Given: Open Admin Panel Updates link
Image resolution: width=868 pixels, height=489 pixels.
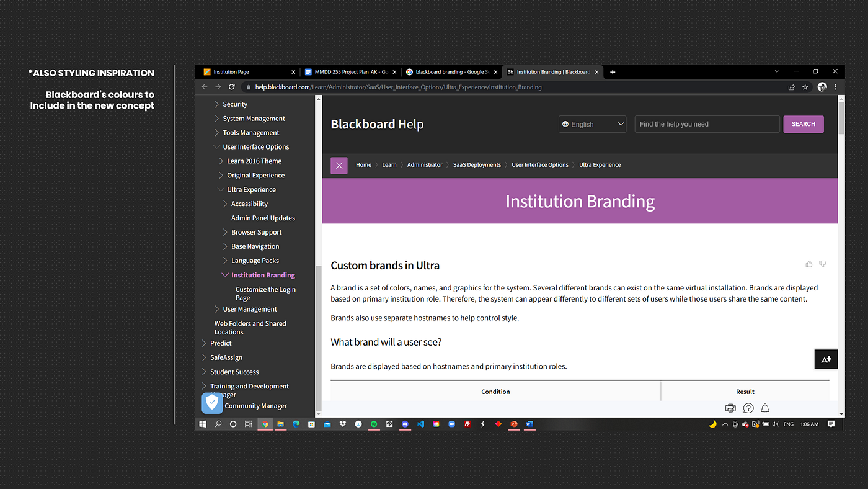Looking at the screenshot, I should (x=263, y=218).
